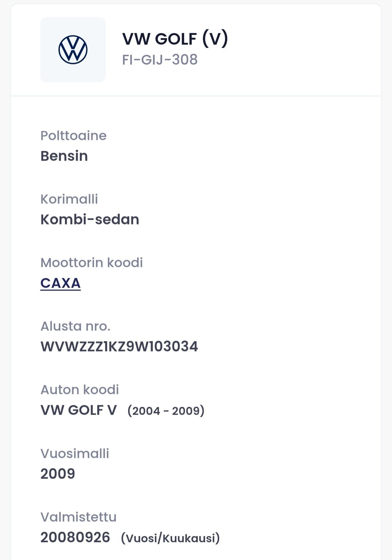This screenshot has width=392, height=560.
Task: Click the vehicle header card area
Action: pos(196,50)
